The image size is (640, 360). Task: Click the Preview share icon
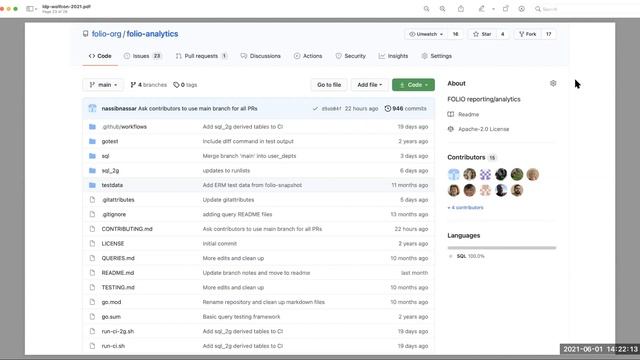461,9
